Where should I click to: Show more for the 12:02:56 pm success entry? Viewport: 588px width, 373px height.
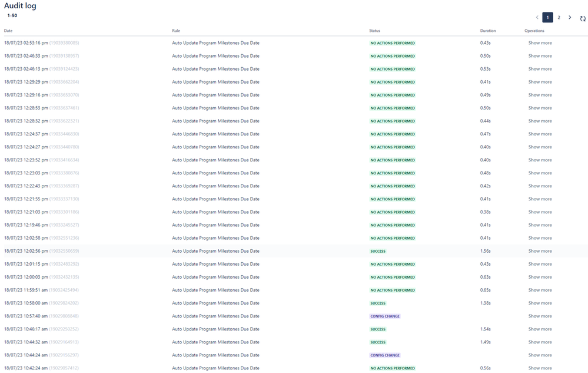[540, 251]
